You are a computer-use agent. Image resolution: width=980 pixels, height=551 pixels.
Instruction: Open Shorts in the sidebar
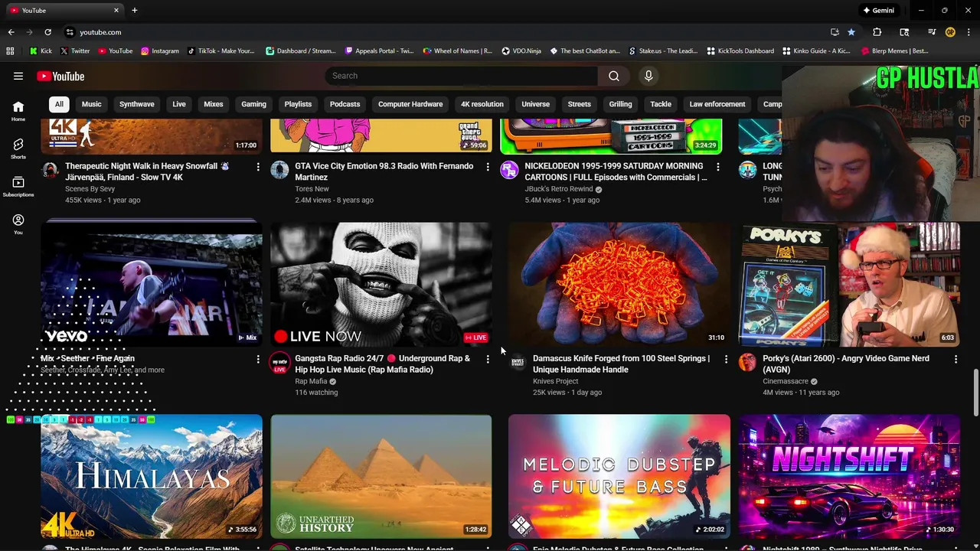pos(18,148)
